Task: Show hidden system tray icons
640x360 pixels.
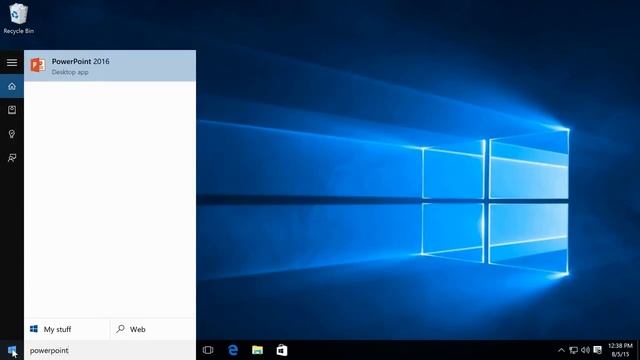Action: coord(561,350)
